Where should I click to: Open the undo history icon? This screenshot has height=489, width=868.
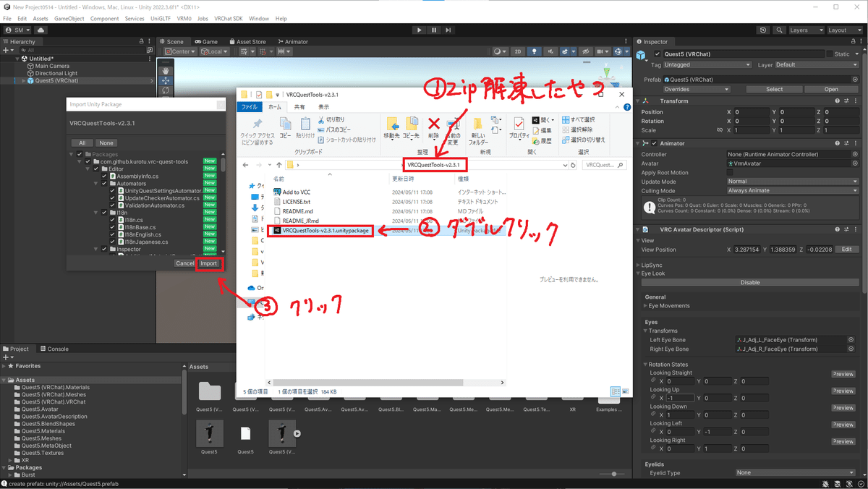coord(763,30)
